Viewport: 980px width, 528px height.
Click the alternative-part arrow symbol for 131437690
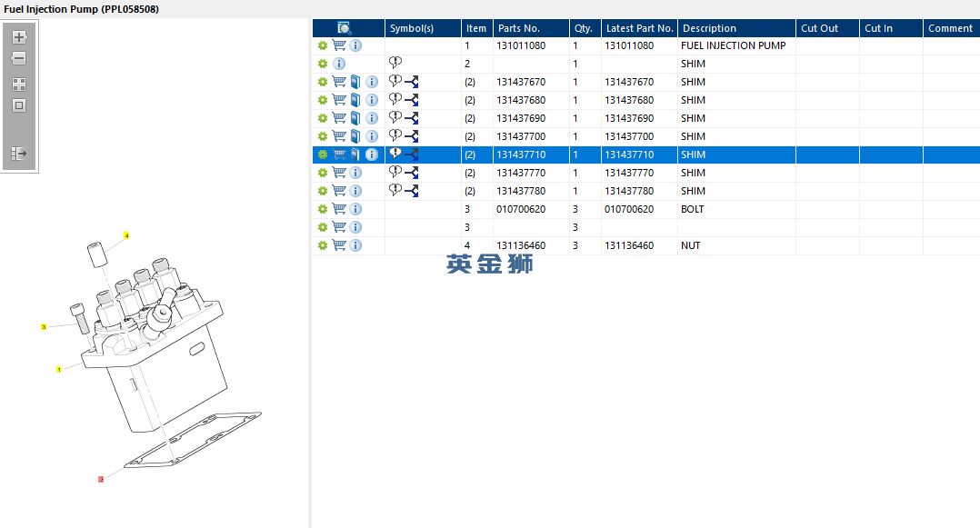click(411, 118)
